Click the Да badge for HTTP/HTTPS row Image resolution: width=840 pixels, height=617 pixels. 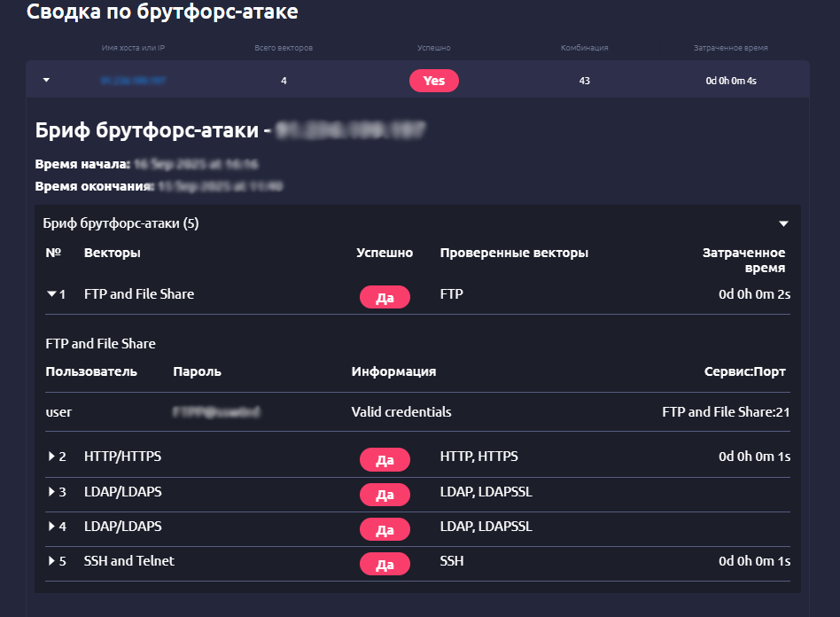385,459
